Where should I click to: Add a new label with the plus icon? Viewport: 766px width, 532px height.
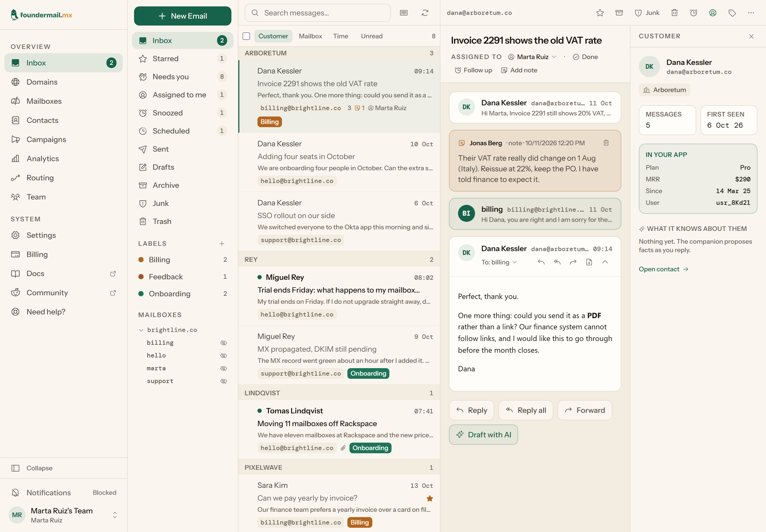[222, 244]
